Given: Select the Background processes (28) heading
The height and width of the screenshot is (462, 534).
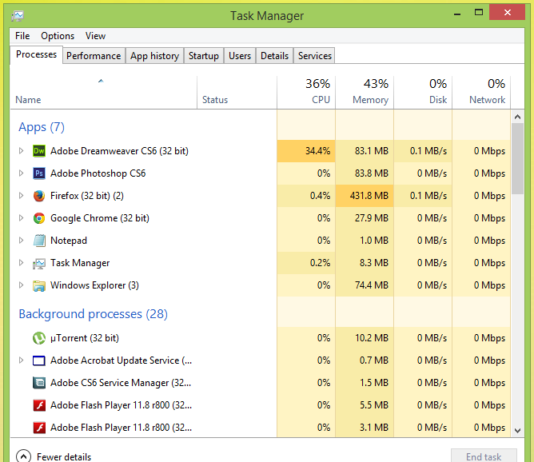Looking at the screenshot, I should pyautogui.click(x=93, y=314).
